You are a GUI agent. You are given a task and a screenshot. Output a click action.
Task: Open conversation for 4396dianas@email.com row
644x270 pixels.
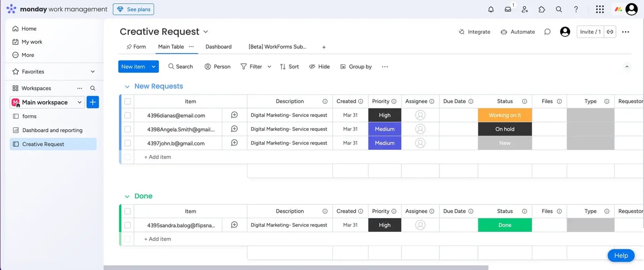(234, 115)
